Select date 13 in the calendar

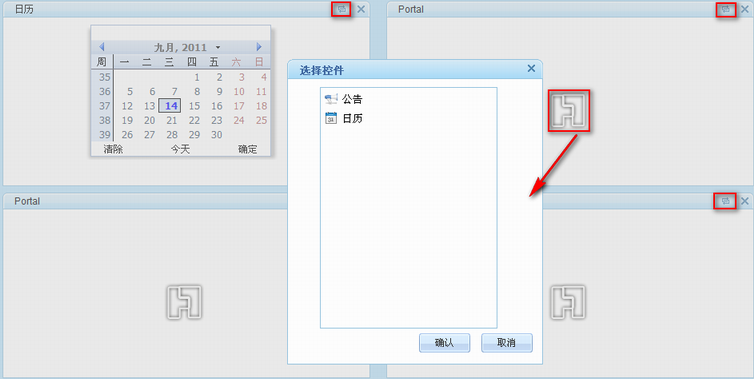pyautogui.click(x=150, y=106)
